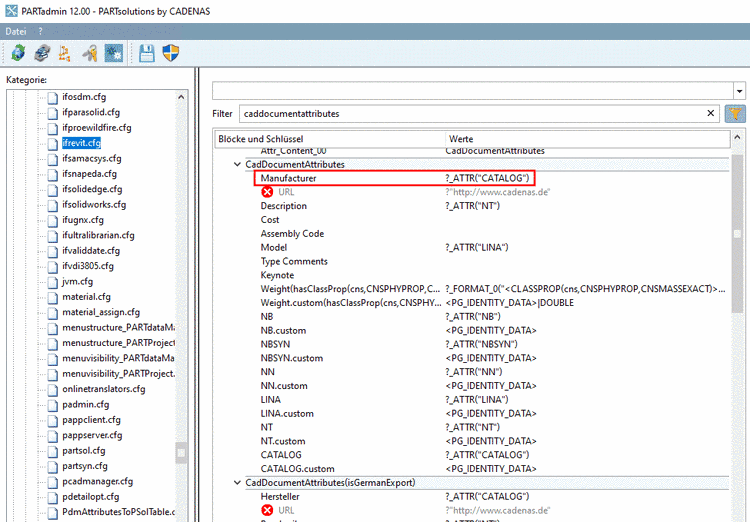
Task: Save changes with the floppy disk icon
Action: coord(147,53)
